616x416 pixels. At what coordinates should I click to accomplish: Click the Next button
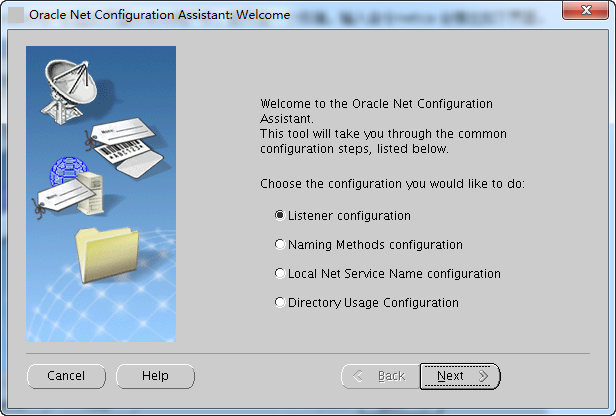click(x=460, y=376)
